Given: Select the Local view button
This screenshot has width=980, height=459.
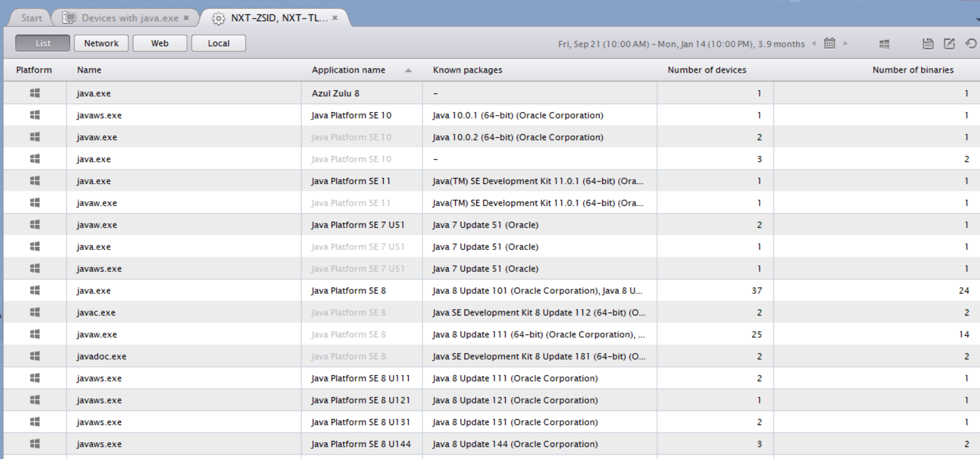Looking at the screenshot, I should click(218, 43).
